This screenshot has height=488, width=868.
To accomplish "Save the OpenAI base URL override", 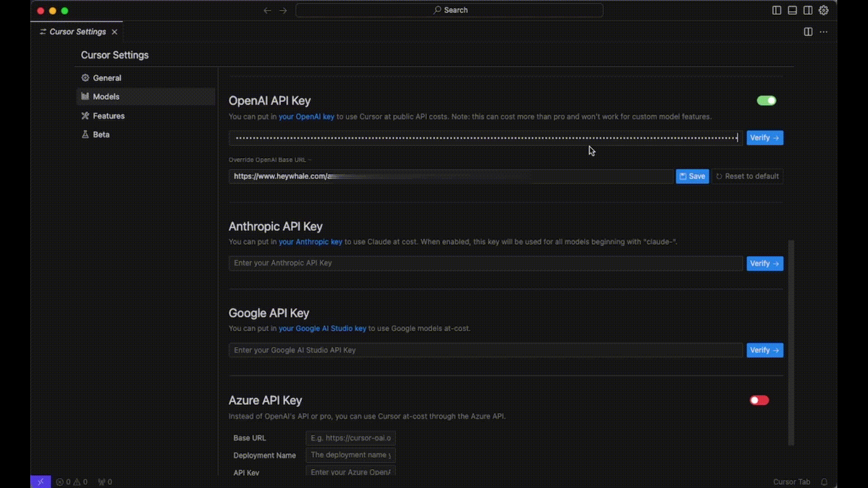I will pyautogui.click(x=692, y=176).
